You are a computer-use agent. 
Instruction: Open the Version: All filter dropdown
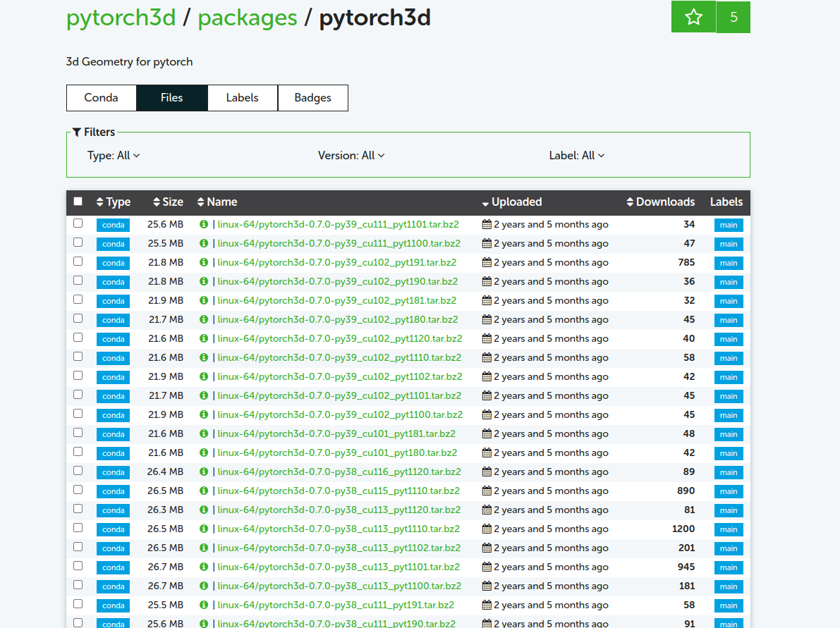click(351, 155)
